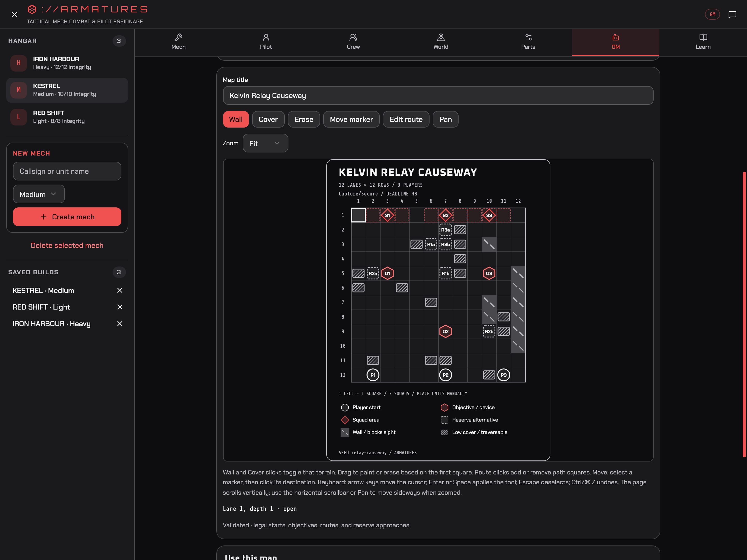Select the P2 player start marker
Screen dimensions: 747x560
point(445,375)
